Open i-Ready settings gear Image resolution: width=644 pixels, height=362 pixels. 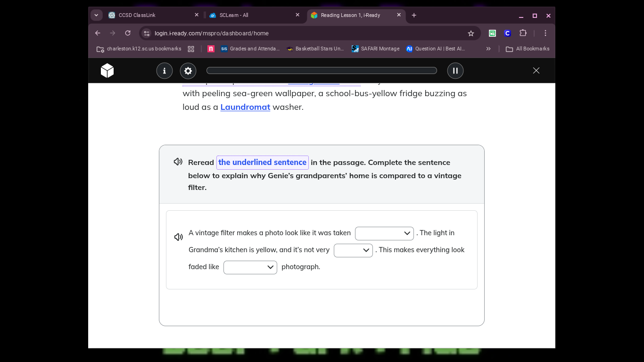(x=188, y=71)
